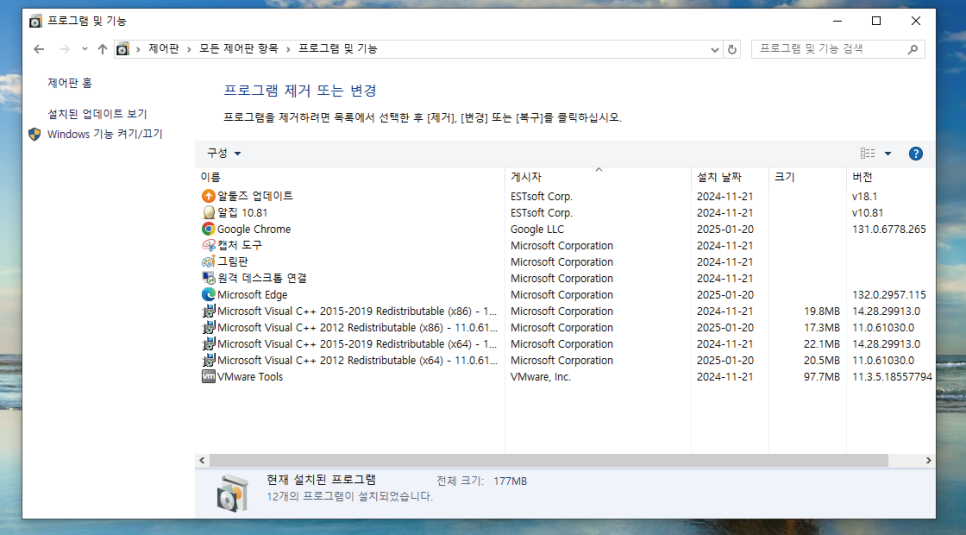Sort by the 크기 column header
The image size is (966, 535).
click(808, 177)
